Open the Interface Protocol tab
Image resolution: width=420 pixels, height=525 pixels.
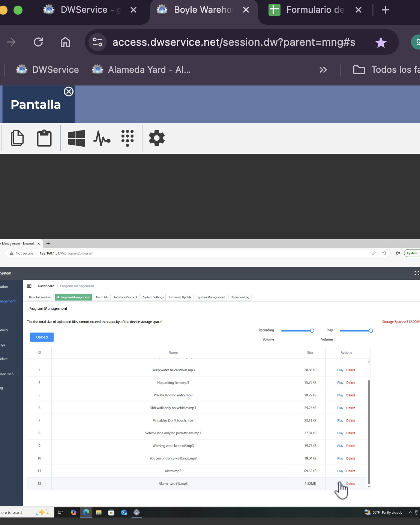(126, 297)
